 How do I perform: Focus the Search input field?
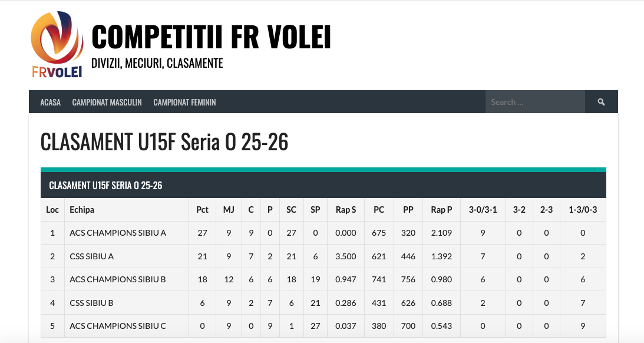click(x=534, y=102)
